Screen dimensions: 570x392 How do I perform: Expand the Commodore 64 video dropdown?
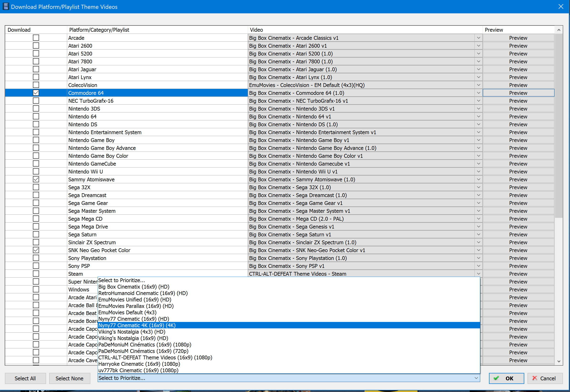pos(479,93)
